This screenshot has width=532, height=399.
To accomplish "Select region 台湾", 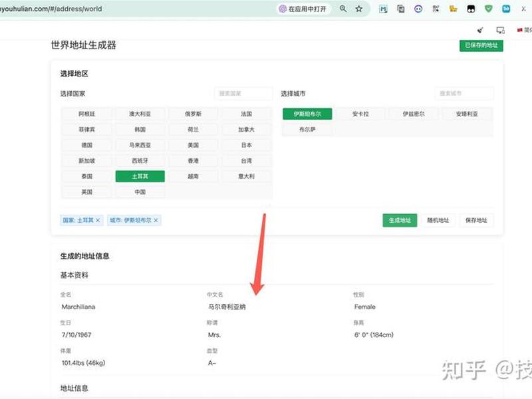I will coord(246,161).
